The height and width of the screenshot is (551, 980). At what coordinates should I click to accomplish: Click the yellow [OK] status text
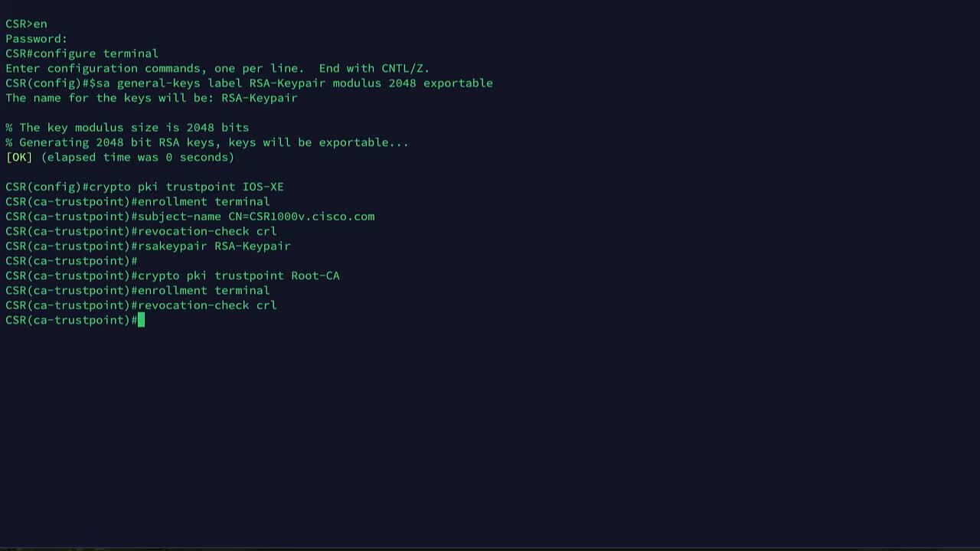pyautogui.click(x=19, y=157)
